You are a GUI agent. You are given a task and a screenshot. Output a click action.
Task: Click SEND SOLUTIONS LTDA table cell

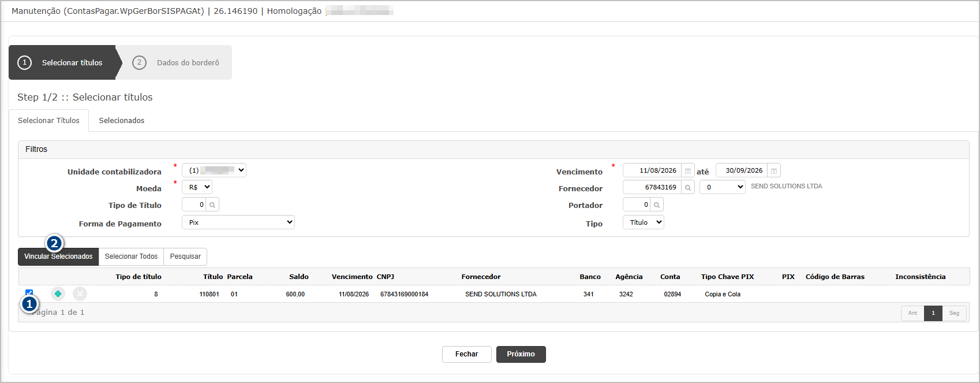[x=501, y=294]
